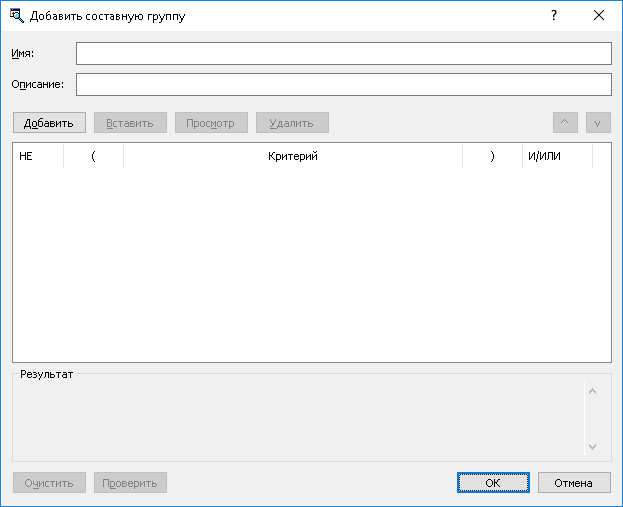Close the Добавить составную группу dialog
The width and height of the screenshot is (623, 507).
(599, 16)
